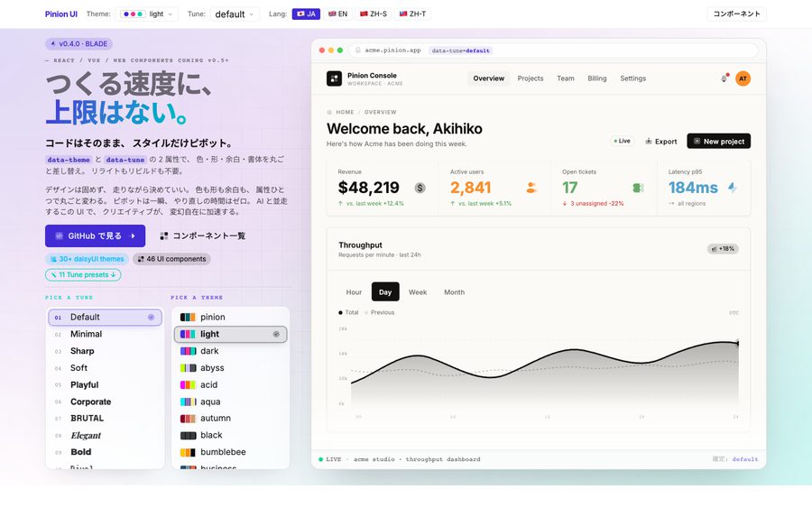Click the UK flag icon in EN button

pos(332,14)
